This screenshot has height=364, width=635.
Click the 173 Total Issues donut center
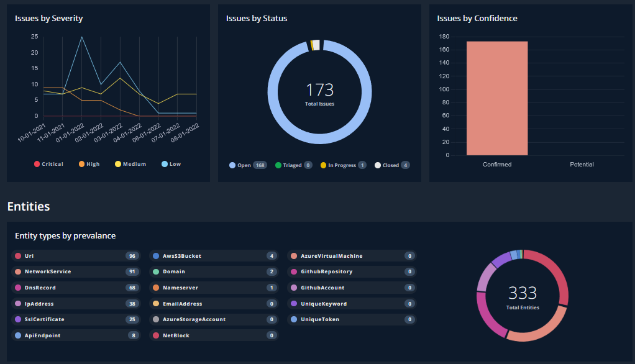(319, 93)
